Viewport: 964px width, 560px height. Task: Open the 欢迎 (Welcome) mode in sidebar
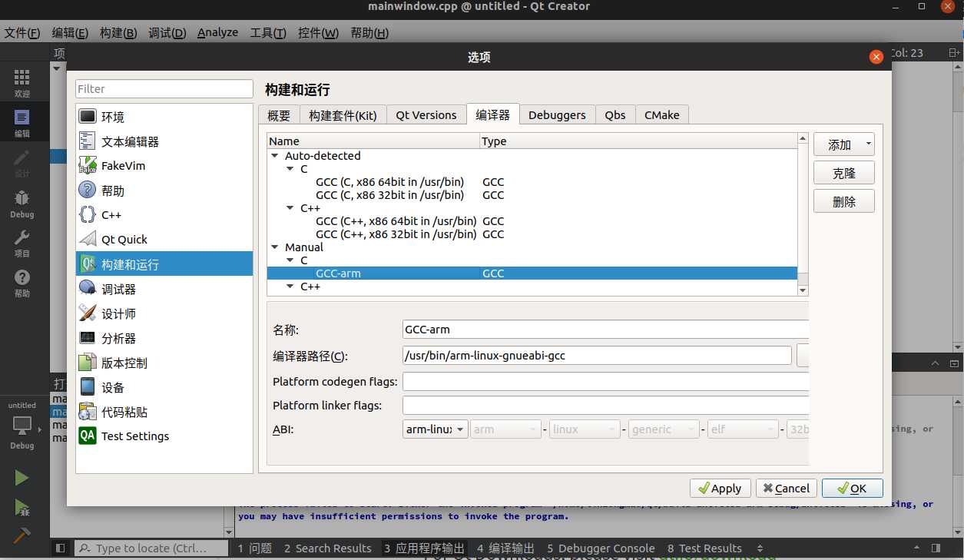point(22,83)
